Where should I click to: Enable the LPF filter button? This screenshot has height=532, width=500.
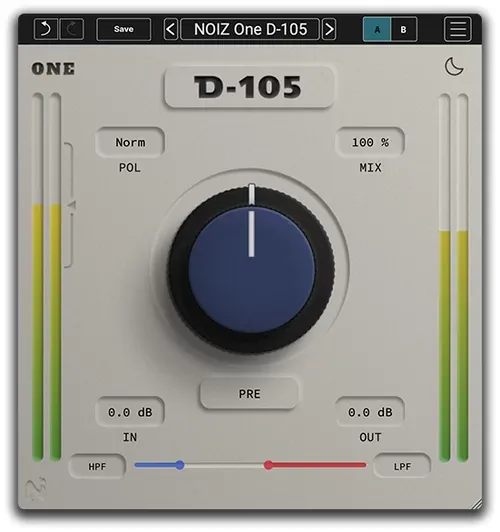(402, 466)
